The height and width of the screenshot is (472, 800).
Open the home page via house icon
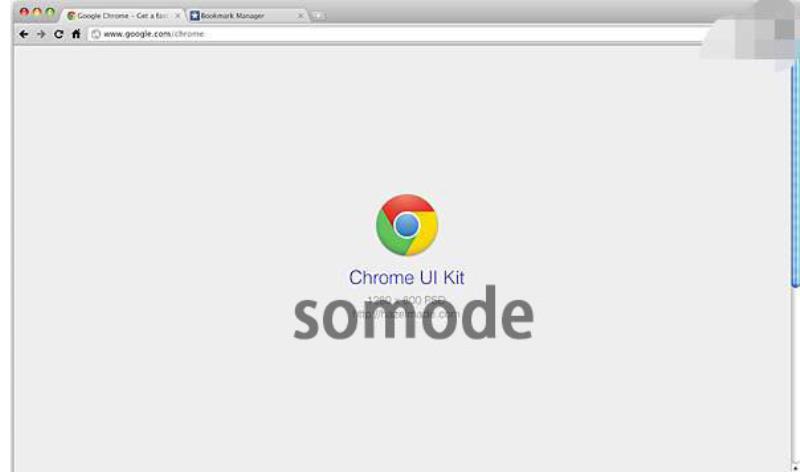[76, 34]
